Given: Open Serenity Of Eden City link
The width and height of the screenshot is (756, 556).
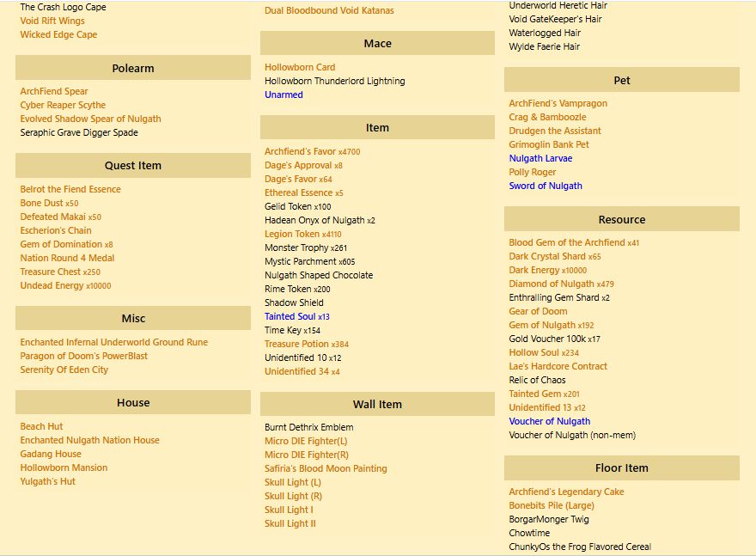Looking at the screenshot, I should pos(64,370).
